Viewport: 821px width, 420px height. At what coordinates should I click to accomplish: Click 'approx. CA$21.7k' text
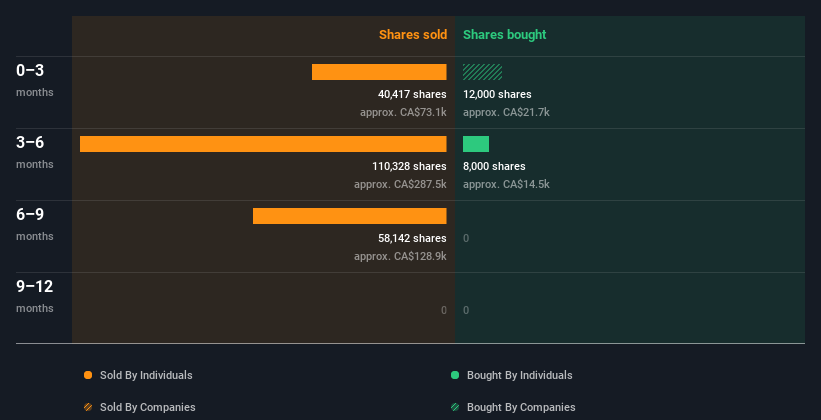pyautogui.click(x=506, y=112)
